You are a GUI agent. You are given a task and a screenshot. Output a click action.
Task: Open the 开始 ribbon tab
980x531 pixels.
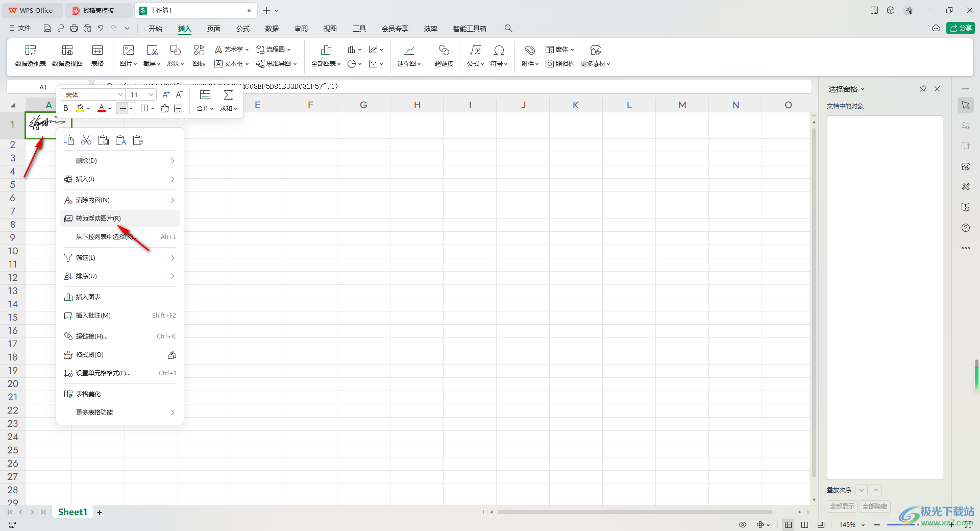point(156,29)
